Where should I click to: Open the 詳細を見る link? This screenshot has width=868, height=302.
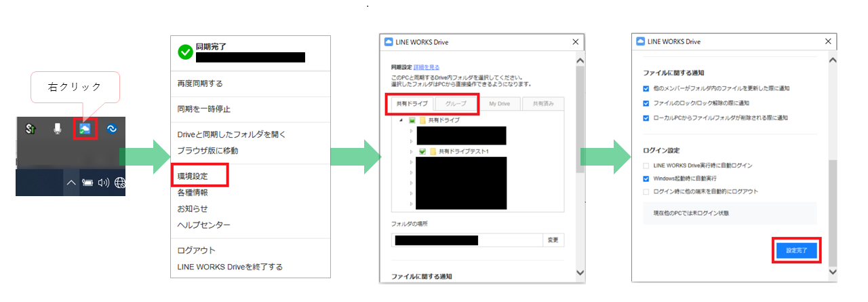tap(426, 68)
